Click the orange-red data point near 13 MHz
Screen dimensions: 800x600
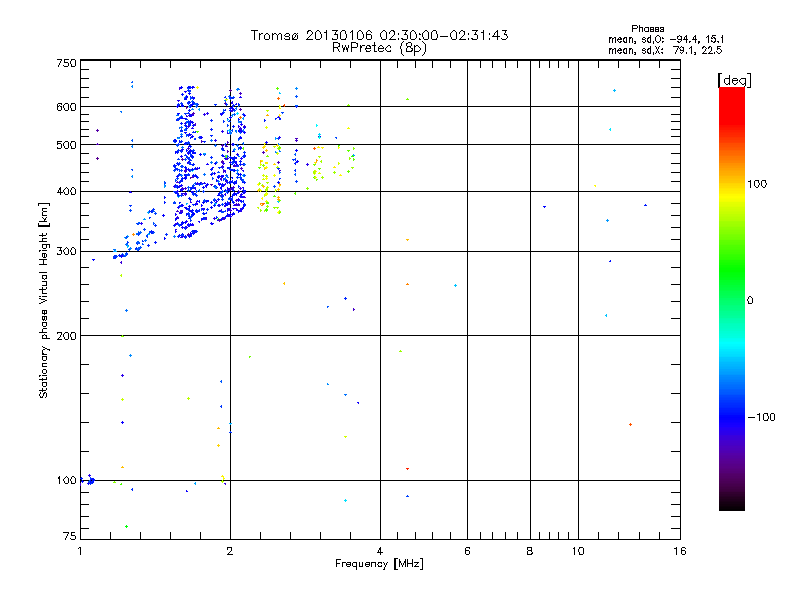click(x=631, y=424)
